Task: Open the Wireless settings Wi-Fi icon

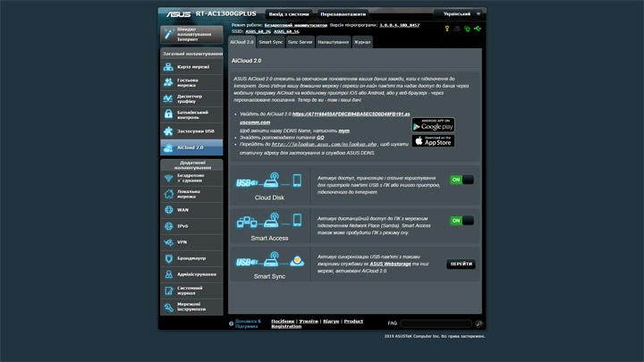Action: (168, 178)
